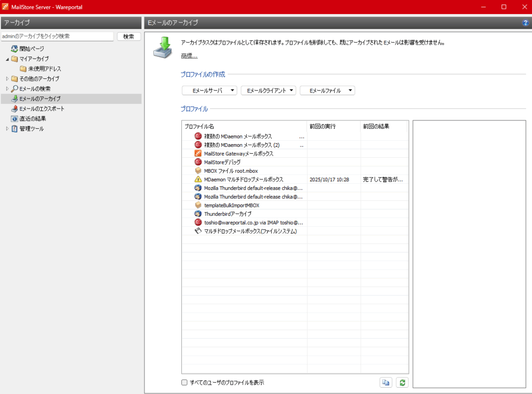This screenshot has height=394, width=532.
Task: Click the copy profile icon button
Action: 385,383
